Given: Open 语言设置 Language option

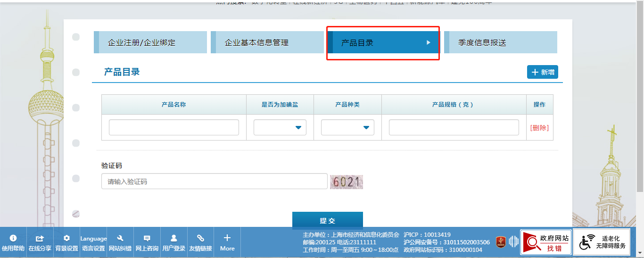Looking at the screenshot, I should (93, 242).
